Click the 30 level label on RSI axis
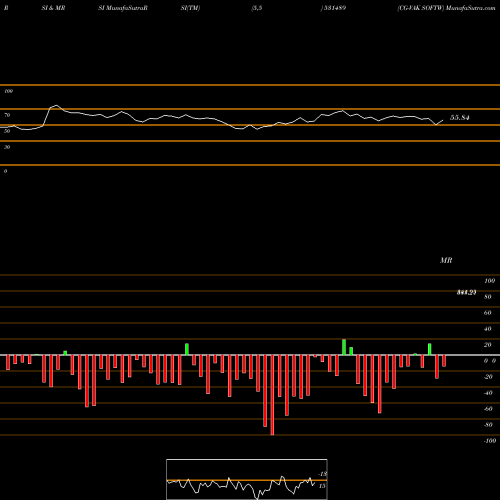Viewport: 500px width, 500px height. tap(7, 147)
